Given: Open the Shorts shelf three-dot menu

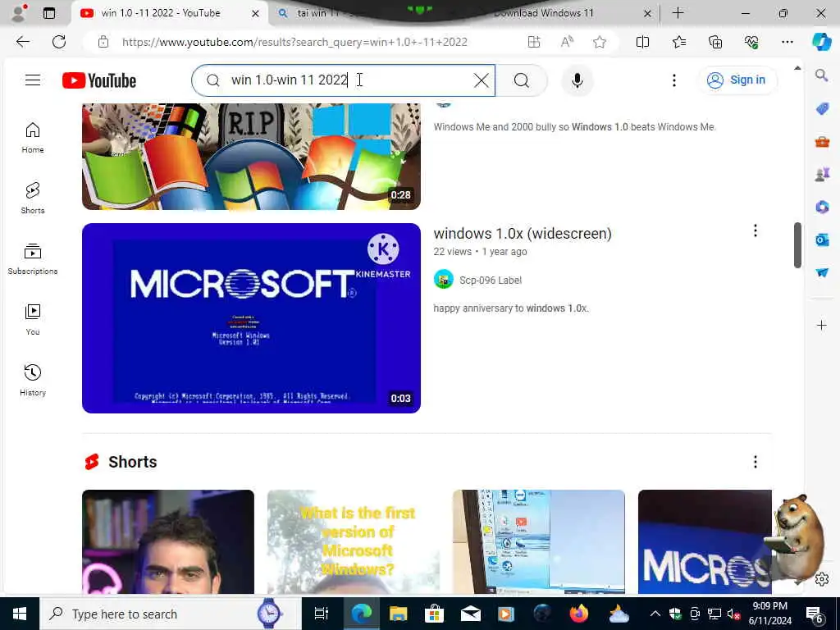Looking at the screenshot, I should (x=756, y=462).
